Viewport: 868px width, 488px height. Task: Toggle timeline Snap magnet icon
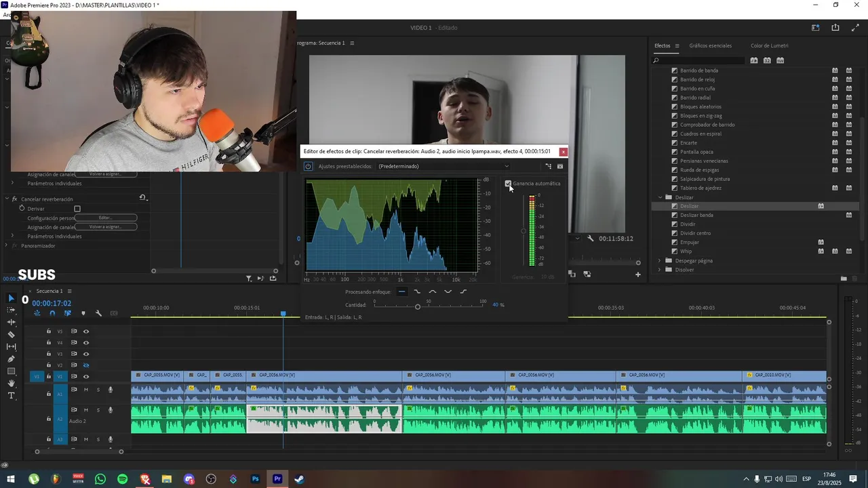[x=52, y=313]
